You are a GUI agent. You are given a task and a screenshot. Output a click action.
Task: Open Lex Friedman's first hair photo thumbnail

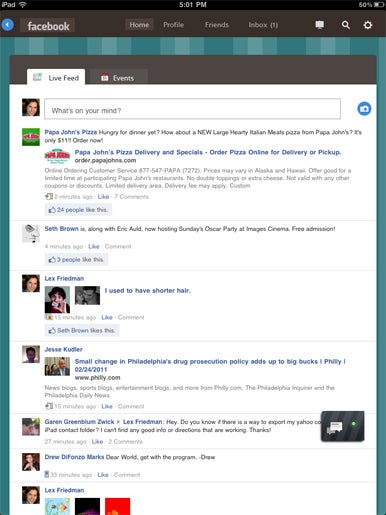tap(57, 300)
